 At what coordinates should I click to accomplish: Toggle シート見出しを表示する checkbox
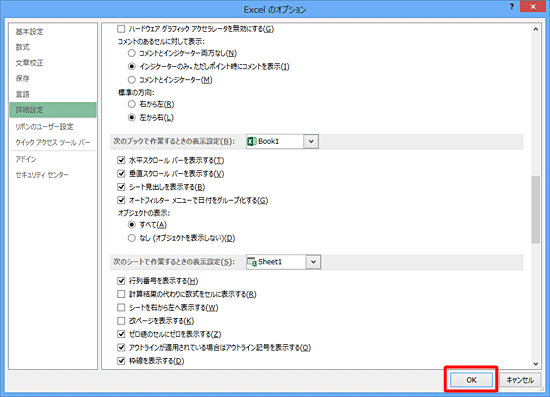(121, 187)
